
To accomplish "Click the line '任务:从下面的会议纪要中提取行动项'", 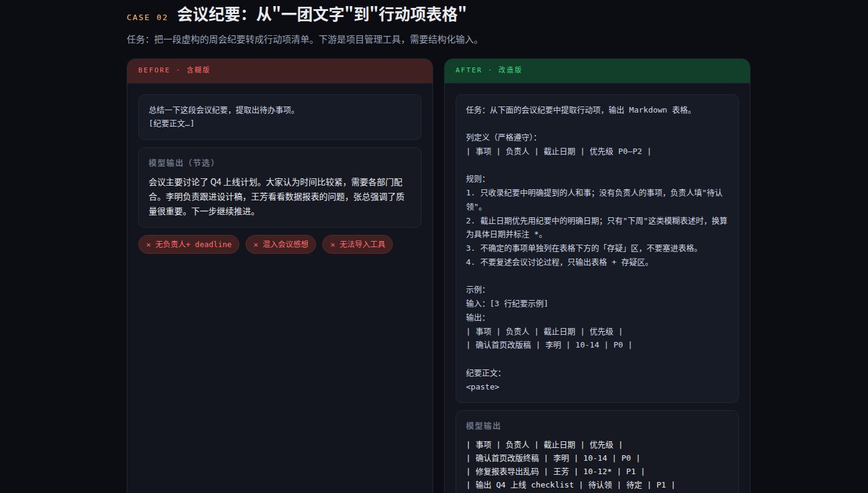I will [579, 110].
